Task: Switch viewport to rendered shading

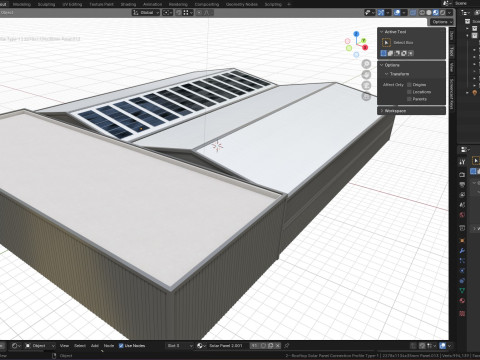Action: [443, 13]
